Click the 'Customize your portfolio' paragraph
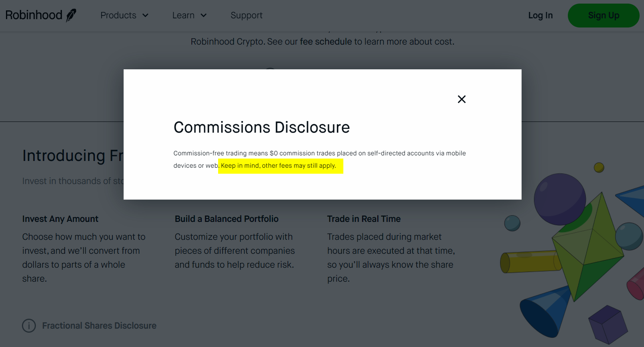Screen dimensions: 644x347 (235, 251)
